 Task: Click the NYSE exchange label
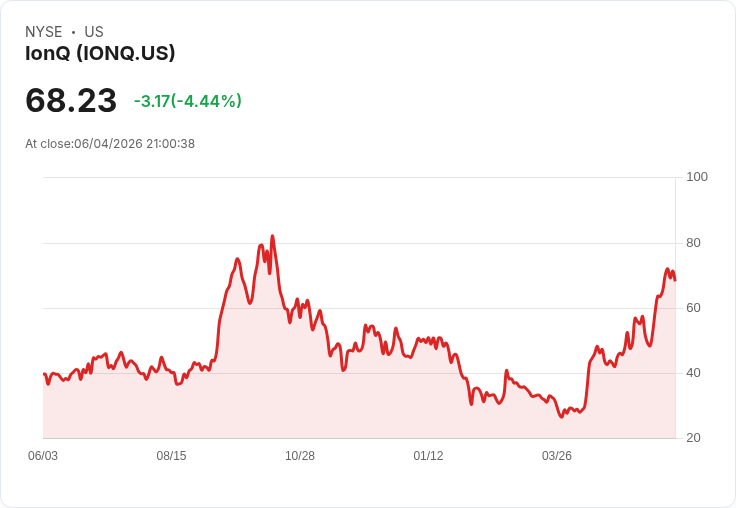click(x=44, y=32)
